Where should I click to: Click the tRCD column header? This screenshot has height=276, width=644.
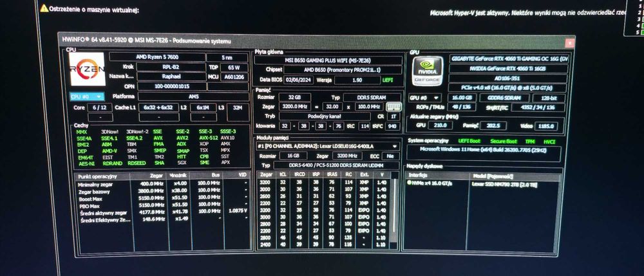point(299,175)
